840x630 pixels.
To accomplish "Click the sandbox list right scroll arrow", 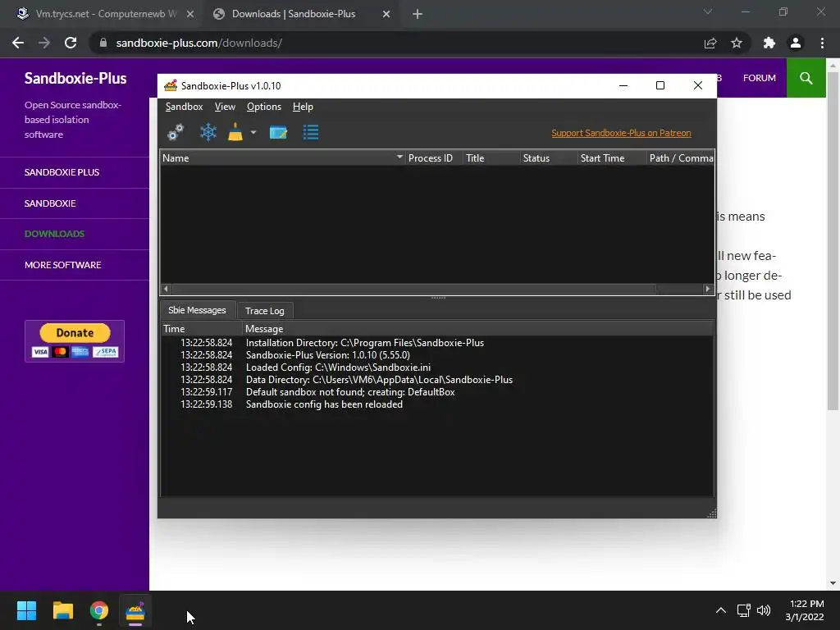I will pyautogui.click(x=708, y=289).
